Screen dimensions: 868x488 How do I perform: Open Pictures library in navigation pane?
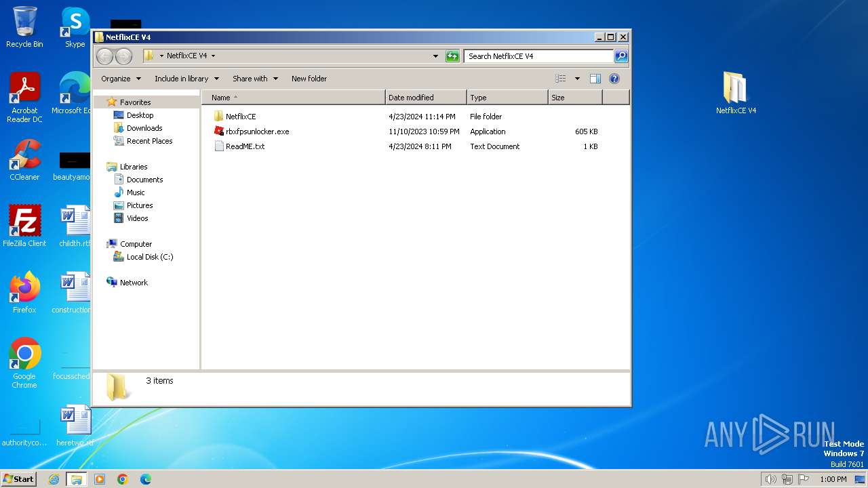pyautogui.click(x=140, y=205)
